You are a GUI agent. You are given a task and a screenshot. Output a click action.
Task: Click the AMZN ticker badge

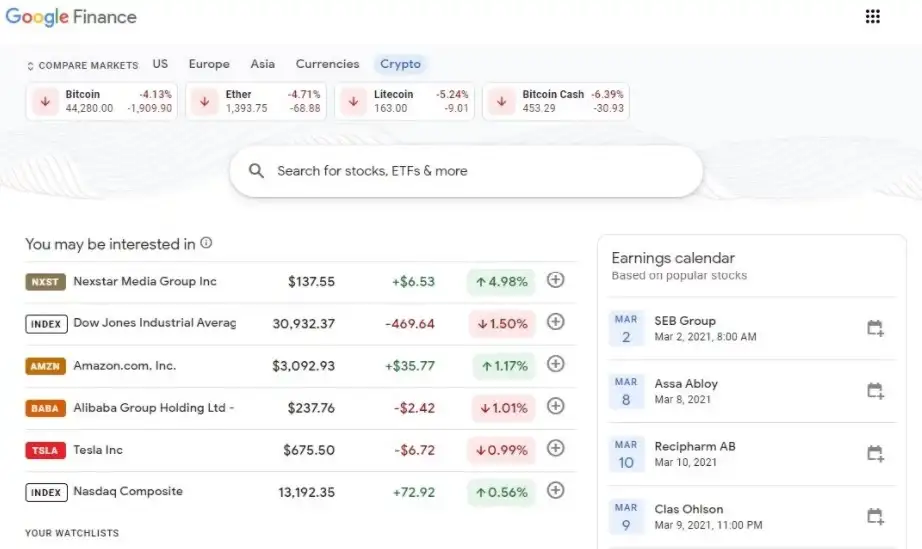[x=45, y=366]
